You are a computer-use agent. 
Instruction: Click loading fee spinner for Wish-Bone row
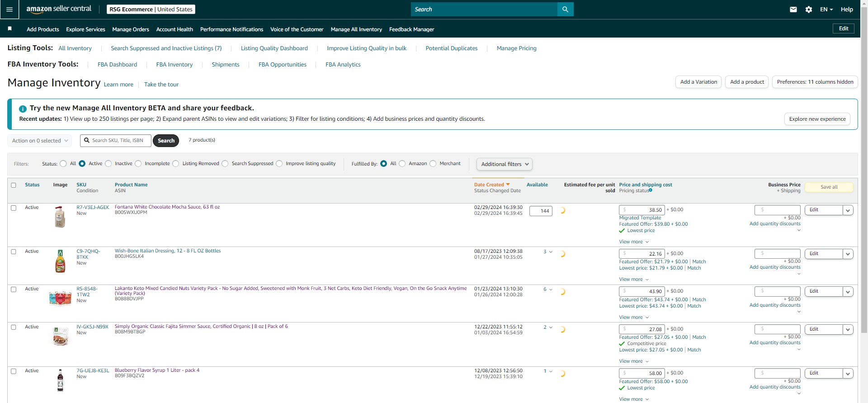pos(562,254)
